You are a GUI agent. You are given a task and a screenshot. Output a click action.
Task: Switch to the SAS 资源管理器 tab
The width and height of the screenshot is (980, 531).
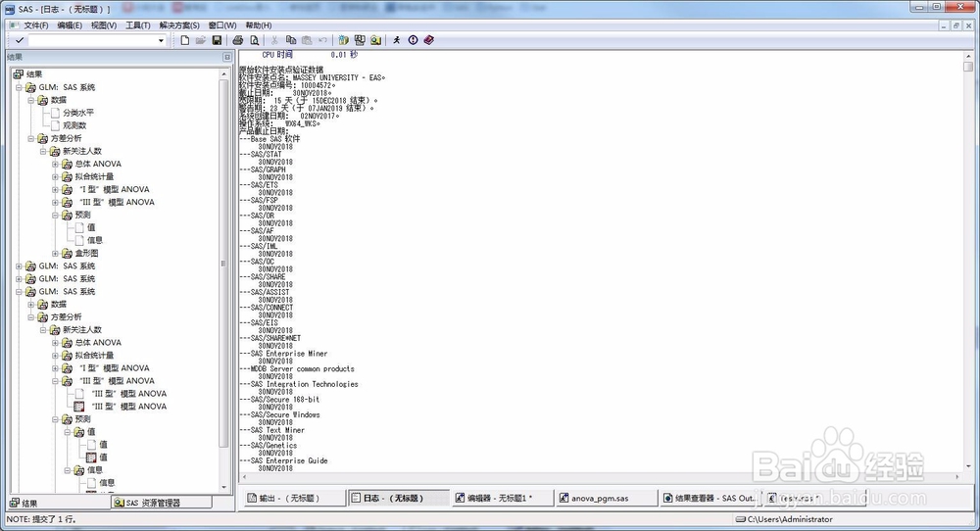point(162,503)
